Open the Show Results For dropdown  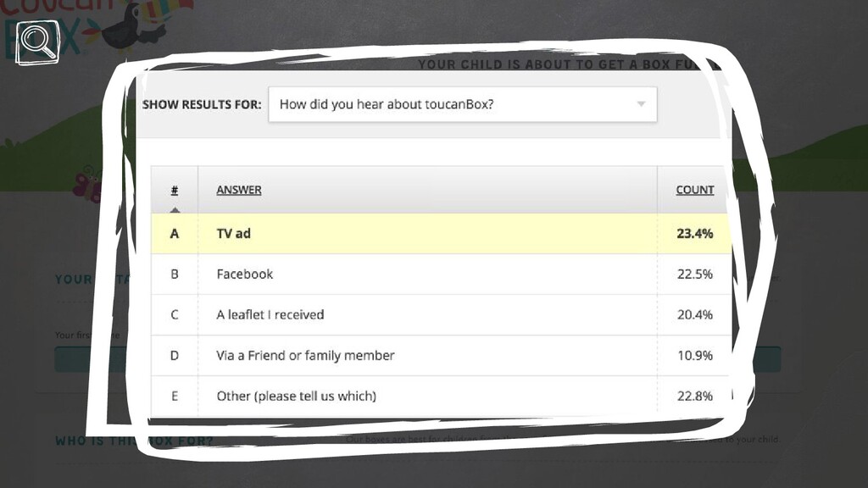pos(462,104)
